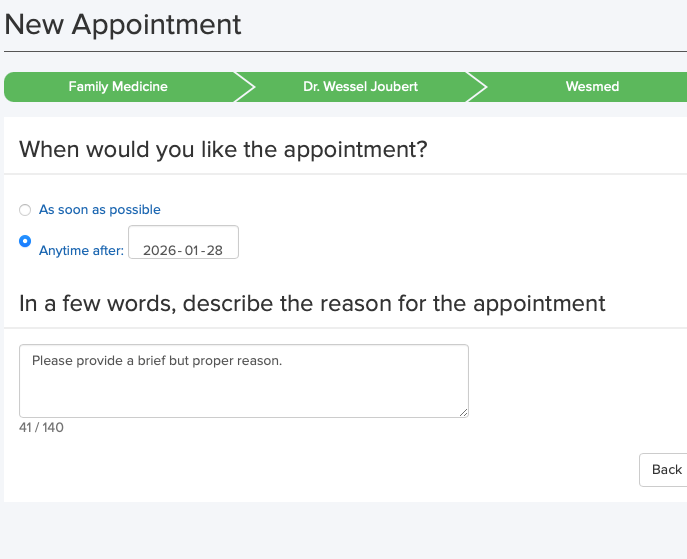
Task: Click the "Anytime after:" label text
Action: pos(81,250)
